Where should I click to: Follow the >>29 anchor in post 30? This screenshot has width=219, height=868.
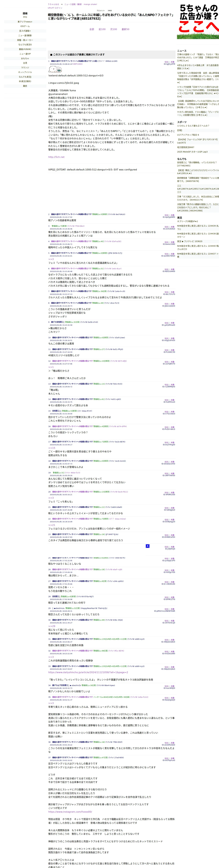(x=52, y=626)
